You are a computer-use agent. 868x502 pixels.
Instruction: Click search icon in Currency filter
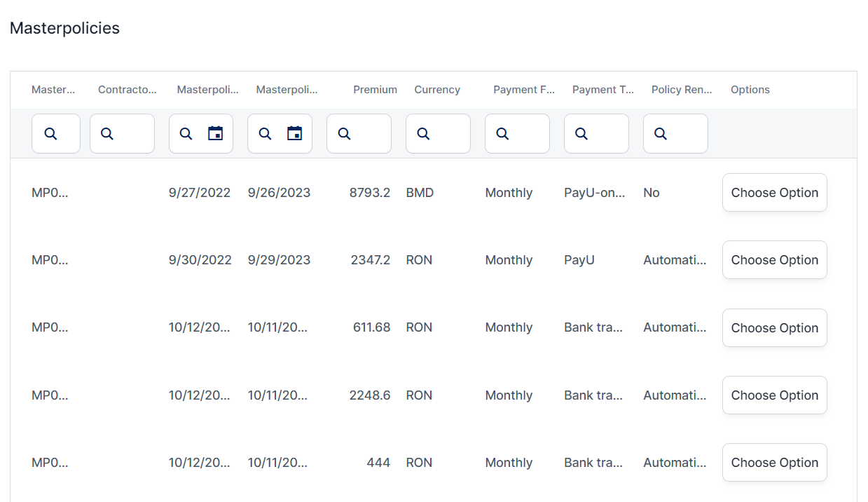423,134
